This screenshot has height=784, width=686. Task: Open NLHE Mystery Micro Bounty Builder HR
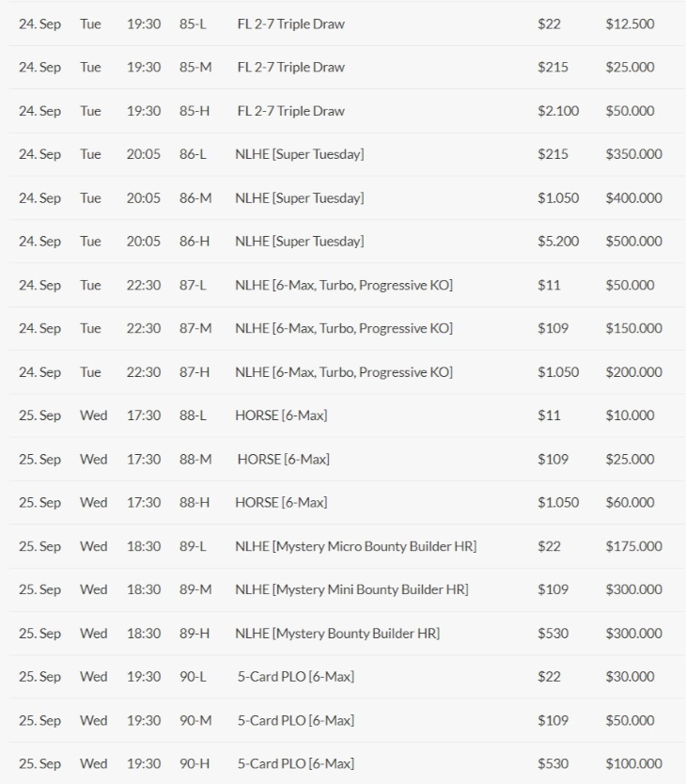(x=355, y=546)
